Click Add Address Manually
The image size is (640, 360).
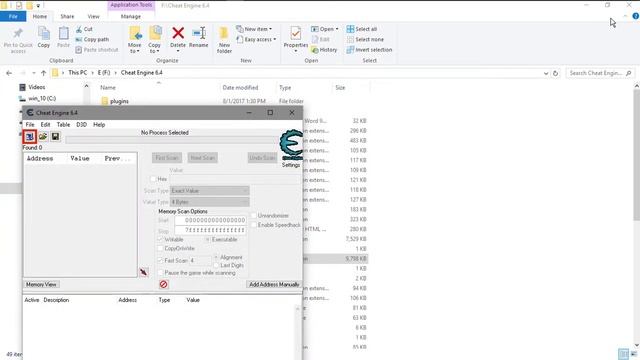274,284
